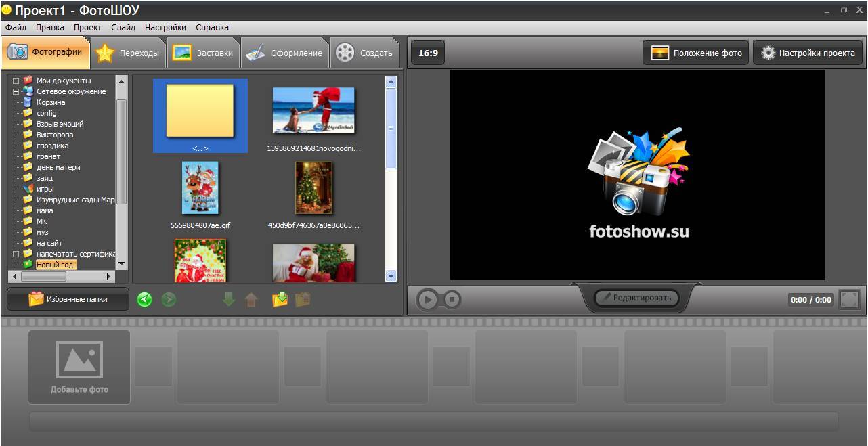Click the grayed folder icon beside add folder

point(303,299)
